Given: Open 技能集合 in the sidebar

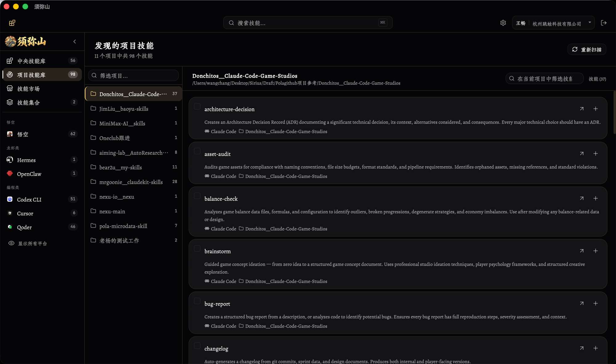Looking at the screenshot, I should pyautogui.click(x=42, y=103).
